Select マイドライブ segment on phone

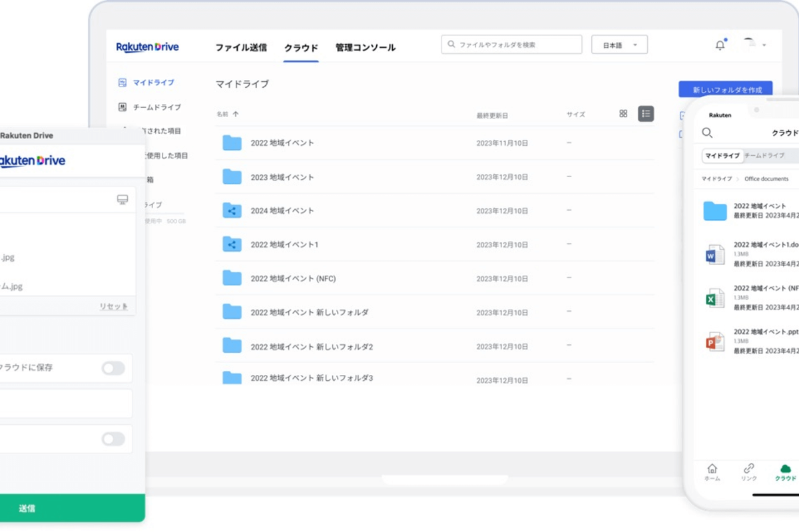coord(722,156)
